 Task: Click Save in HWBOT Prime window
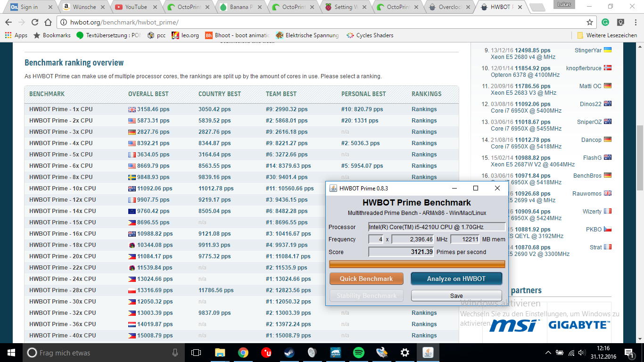[456, 296]
